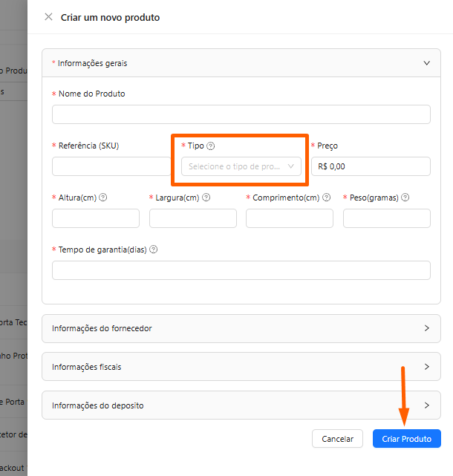This screenshot has width=453, height=476.
Task: Focus the Nome do Produto field
Action: tap(241, 114)
